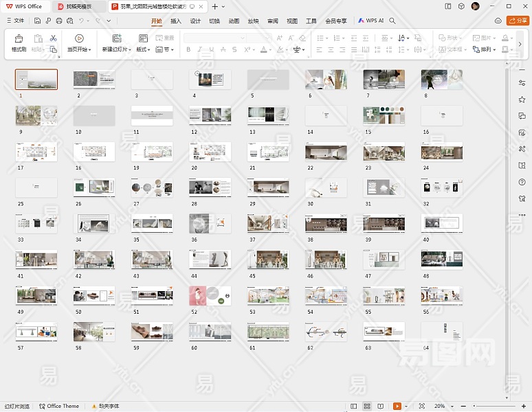Click the New Slide (新建幻灯片) icon
The width and height of the screenshot is (532, 412).
tap(116, 39)
